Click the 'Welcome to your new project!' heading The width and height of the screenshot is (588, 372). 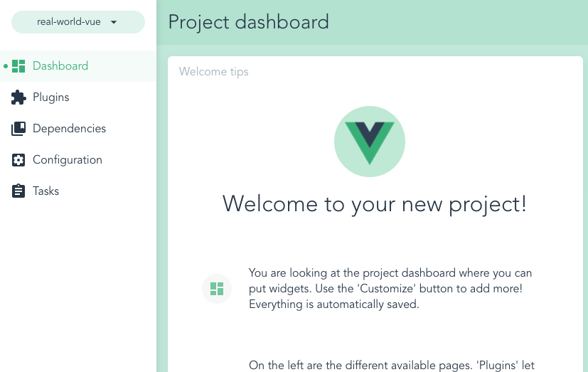coord(375,203)
